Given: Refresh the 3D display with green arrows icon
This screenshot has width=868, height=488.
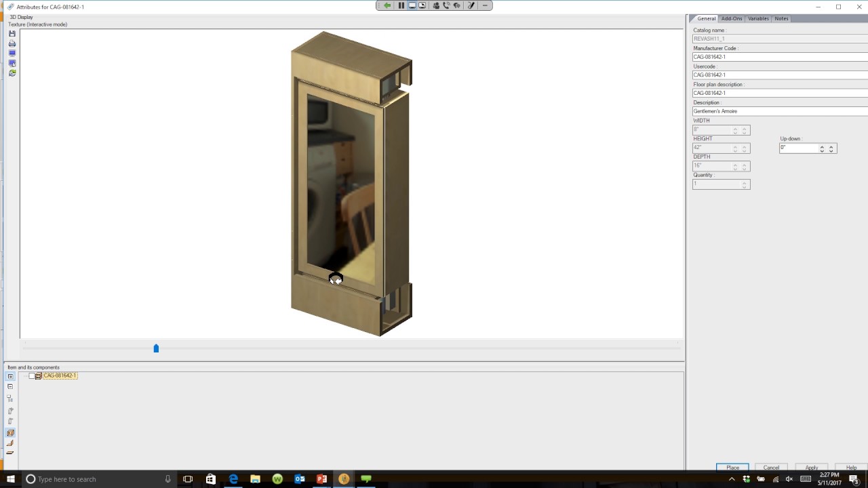Looking at the screenshot, I should (12, 73).
